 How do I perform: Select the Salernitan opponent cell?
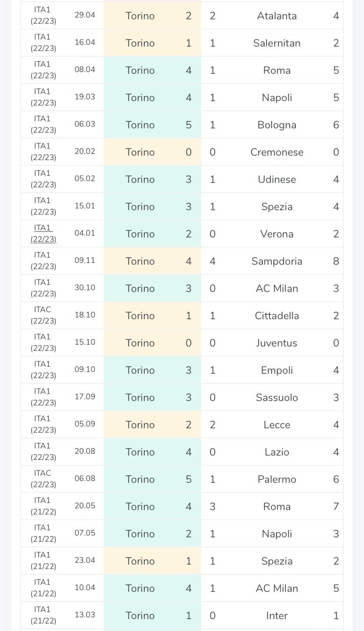point(277,43)
